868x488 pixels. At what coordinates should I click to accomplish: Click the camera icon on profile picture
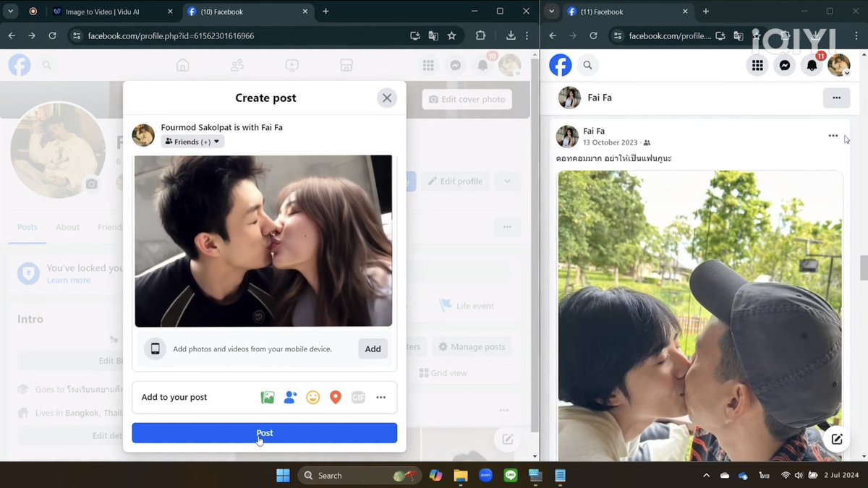[x=91, y=184]
